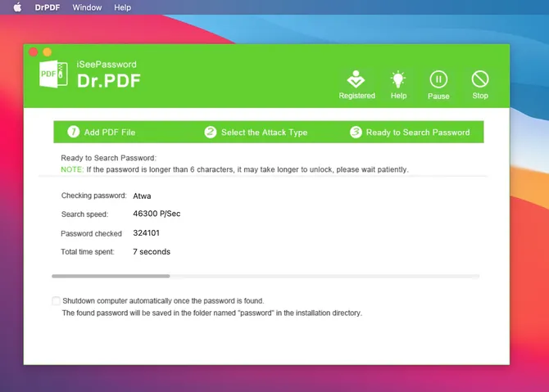Open the Window menu
Screen dimensions: 549x392
[87, 7]
